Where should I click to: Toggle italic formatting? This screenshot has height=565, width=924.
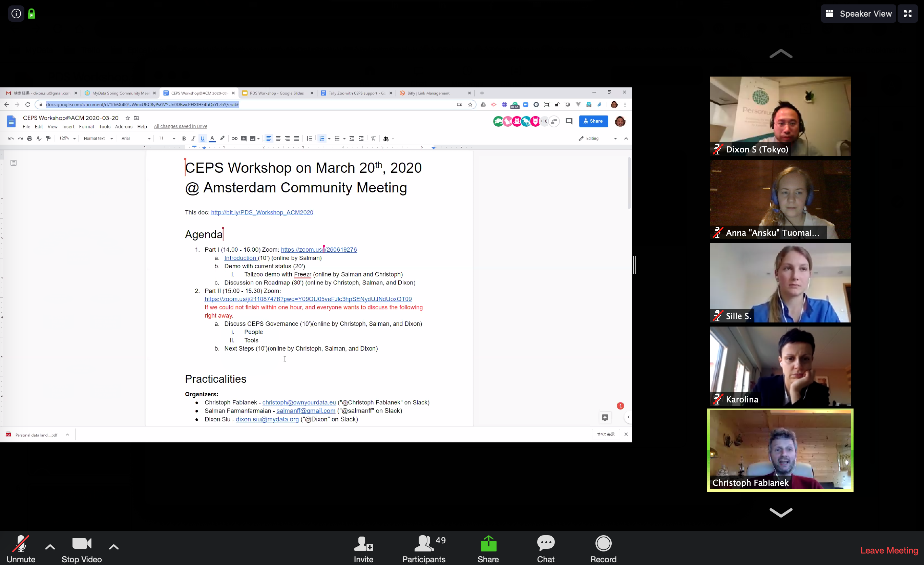coord(193,138)
